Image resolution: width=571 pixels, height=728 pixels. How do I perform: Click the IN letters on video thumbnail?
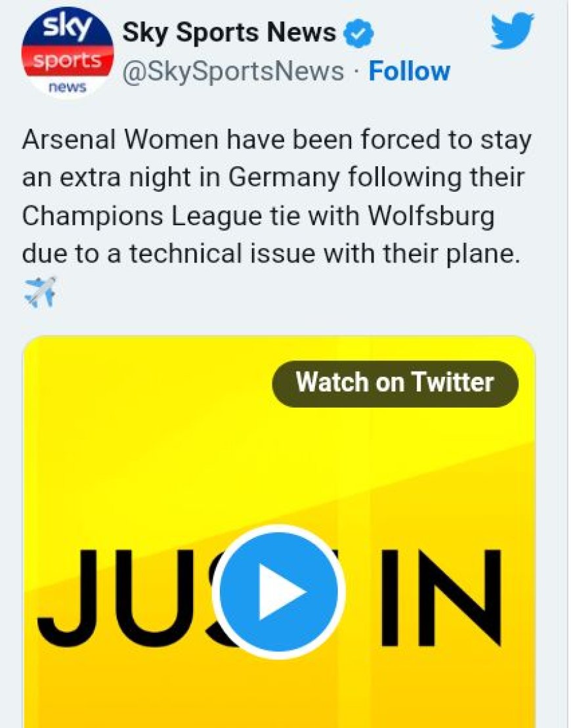point(440,598)
